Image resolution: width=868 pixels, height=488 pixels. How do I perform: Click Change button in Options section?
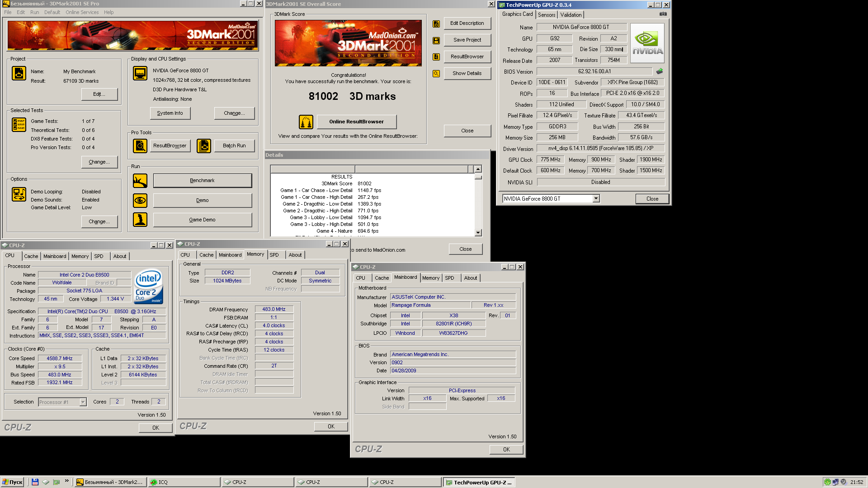tap(99, 222)
